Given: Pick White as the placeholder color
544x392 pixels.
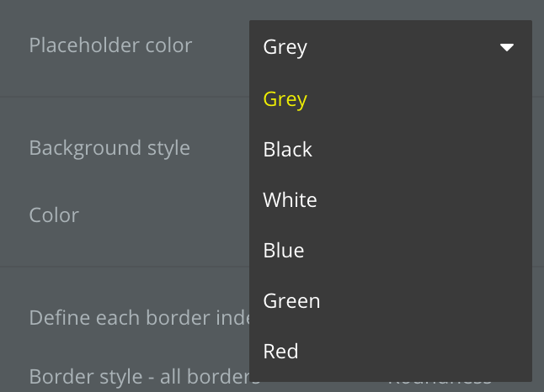Looking at the screenshot, I should (x=290, y=200).
